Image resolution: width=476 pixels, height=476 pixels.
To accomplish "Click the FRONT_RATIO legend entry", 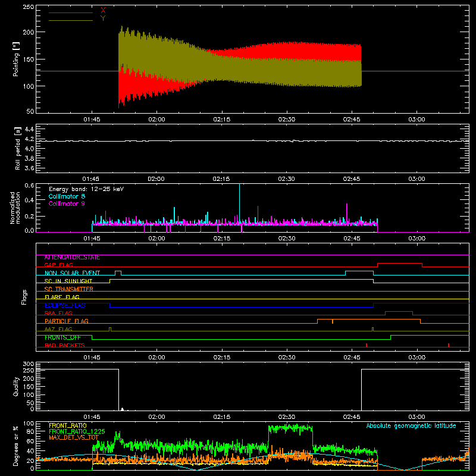I will click(68, 425).
